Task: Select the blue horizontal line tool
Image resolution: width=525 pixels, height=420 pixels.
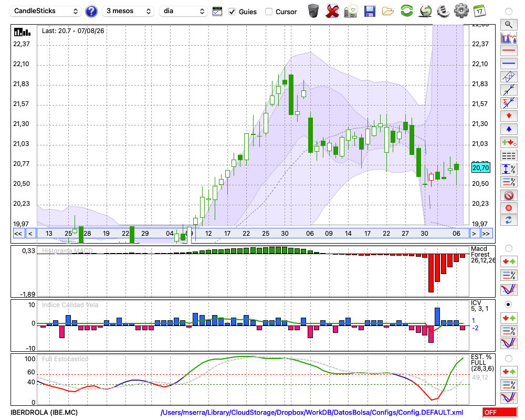Action: pos(509,64)
